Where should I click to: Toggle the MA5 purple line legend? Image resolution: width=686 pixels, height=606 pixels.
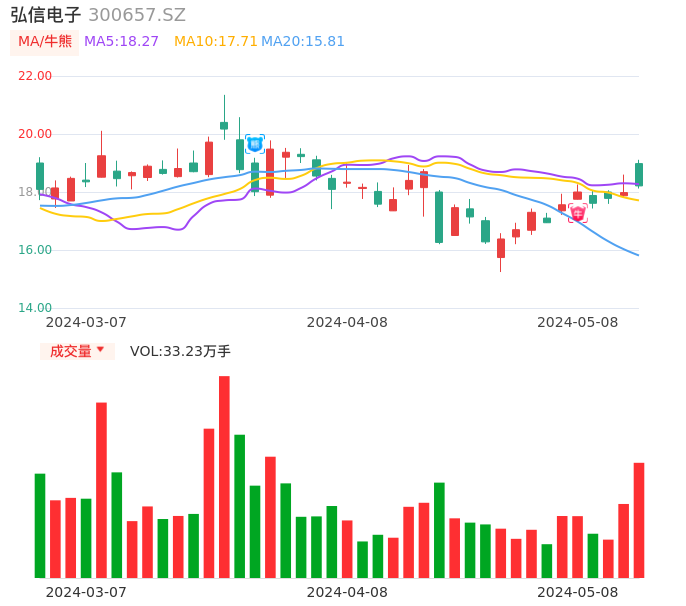tap(121, 42)
